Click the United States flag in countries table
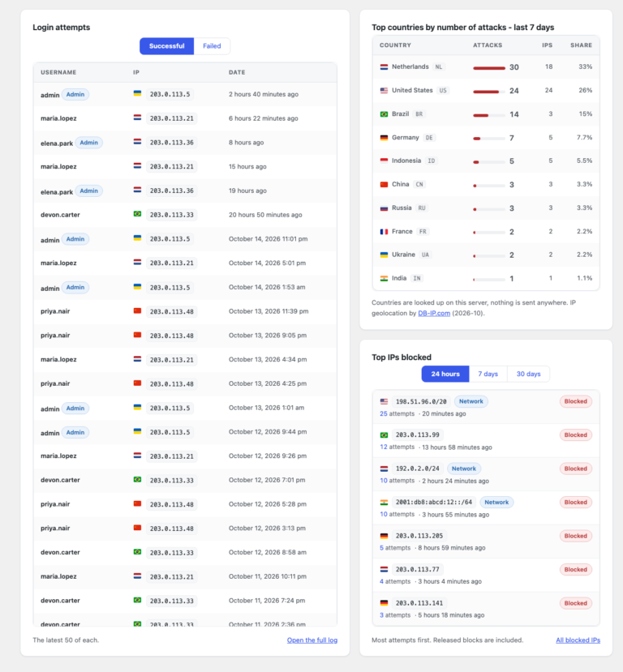 point(385,91)
